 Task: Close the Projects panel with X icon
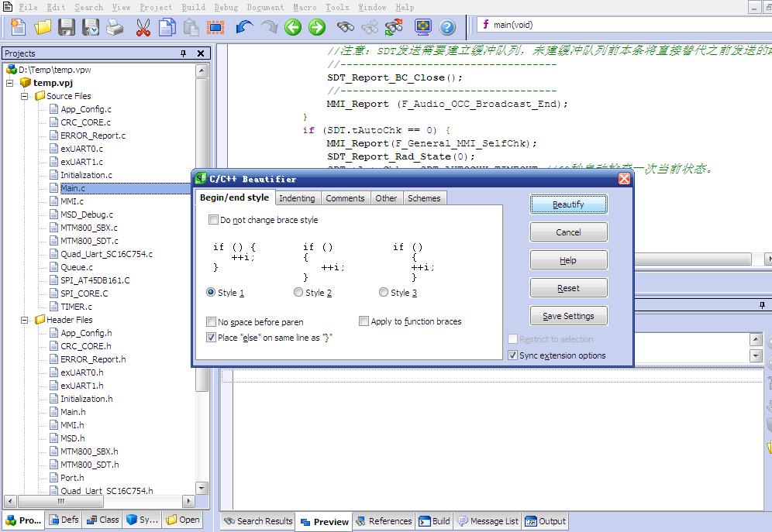[x=201, y=53]
